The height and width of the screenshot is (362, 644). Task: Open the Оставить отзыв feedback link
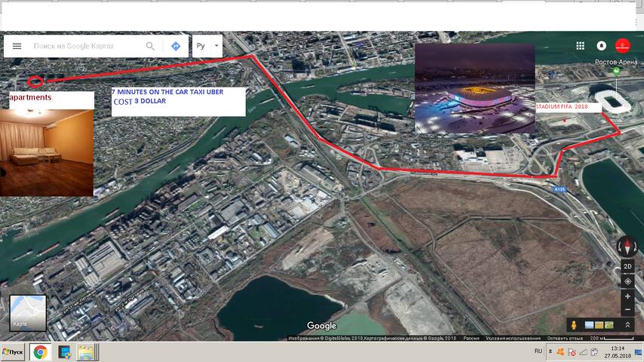[x=565, y=338]
